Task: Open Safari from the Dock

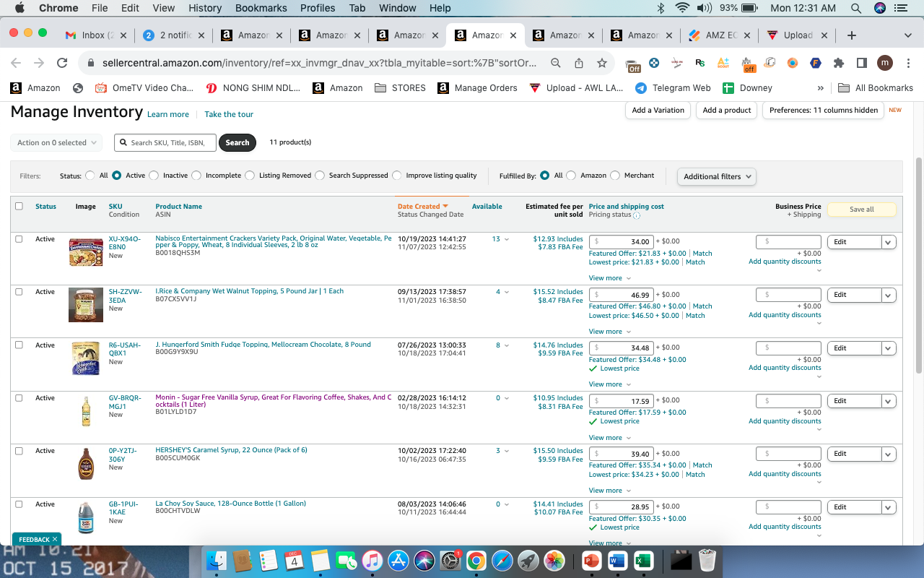Action: click(x=502, y=560)
